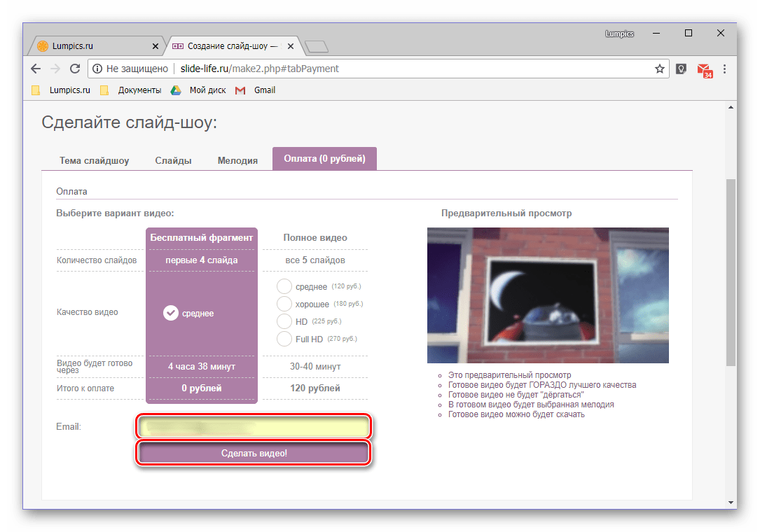Focus the Email input field
This screenshot has height=532, width=760.
[x=254, y=427]
